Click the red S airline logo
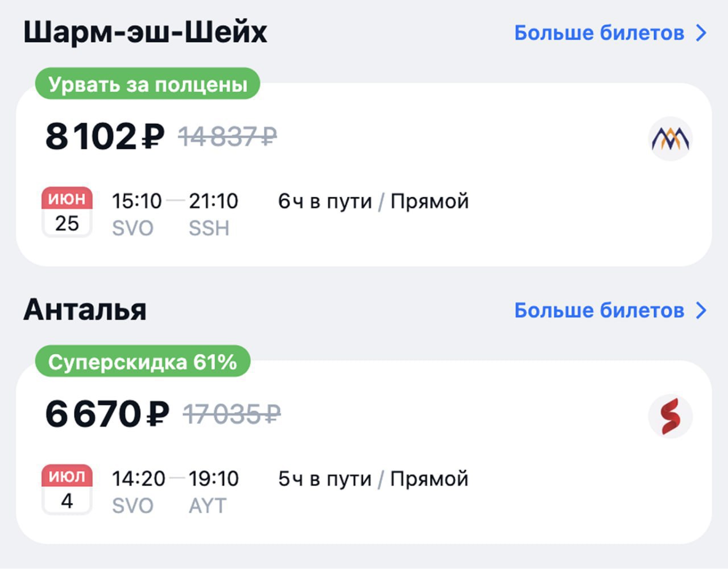 [670, 416]
